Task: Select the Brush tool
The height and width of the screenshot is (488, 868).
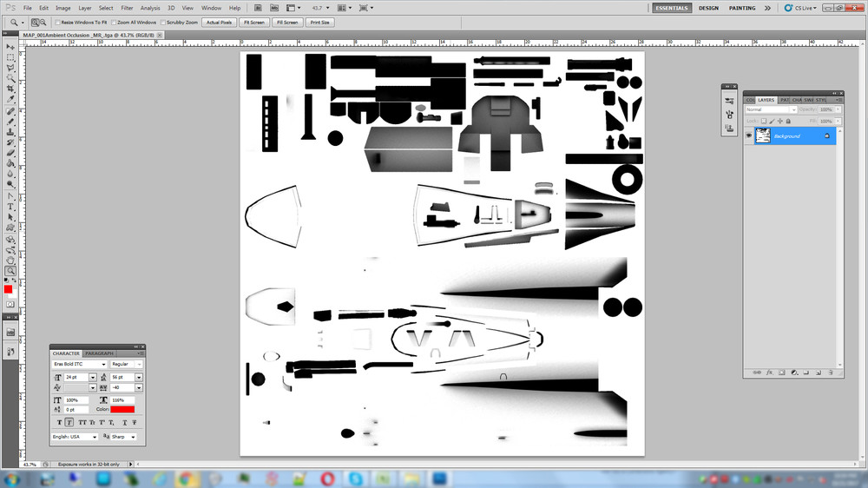Action: [x=10, y=122]
